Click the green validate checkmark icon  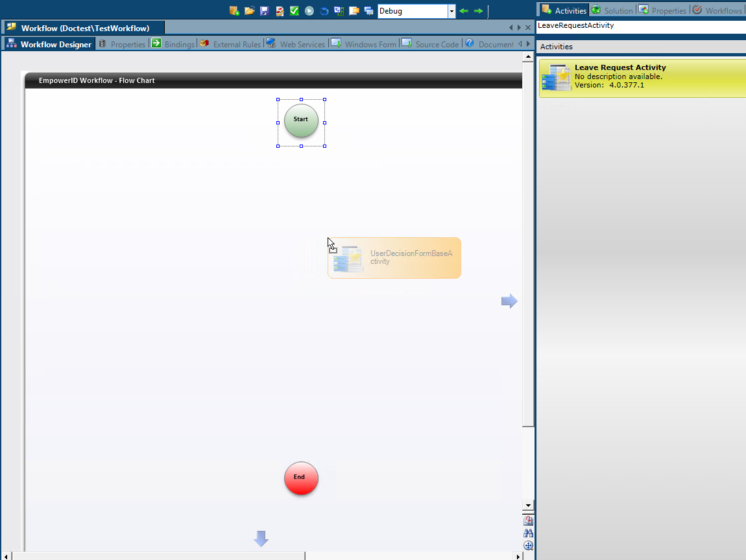pyautogui.click(x=293, y=10)
